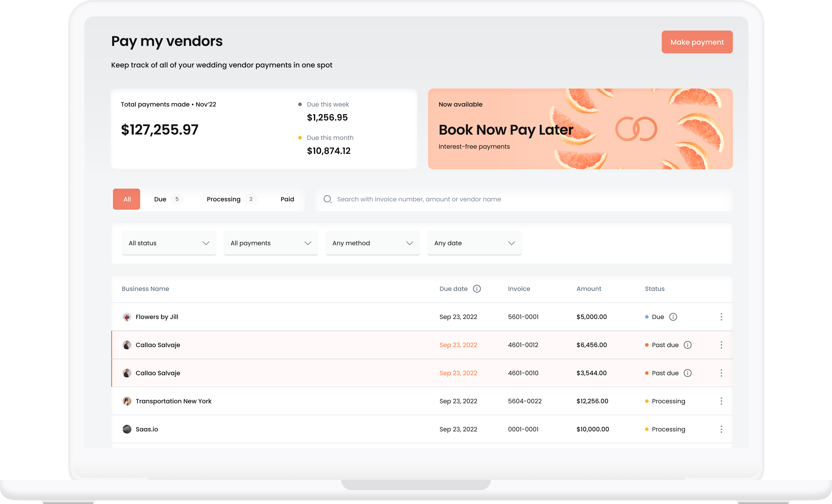Expand the Any date dropdown
This screenshot has height=504, width=832.
pos(474,243)
